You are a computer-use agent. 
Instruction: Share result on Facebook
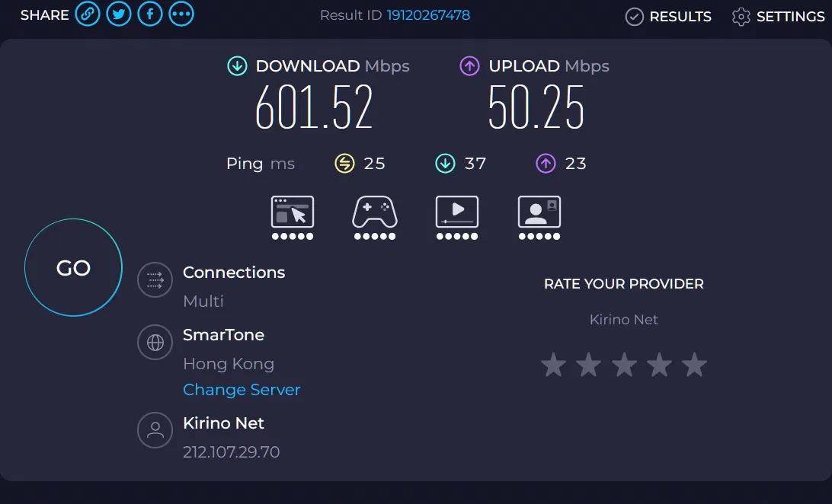click(150, 14)
